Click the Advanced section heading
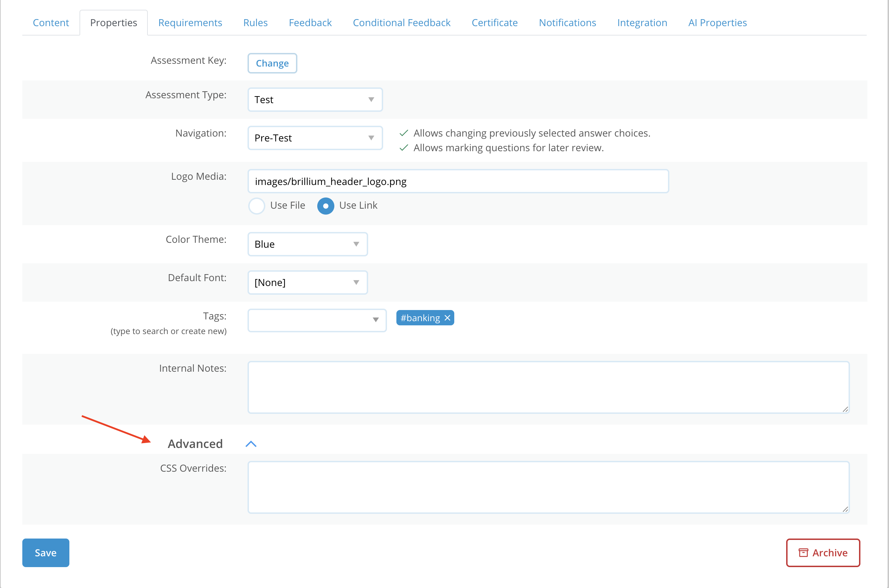889x588 pixels. (195, 444)
